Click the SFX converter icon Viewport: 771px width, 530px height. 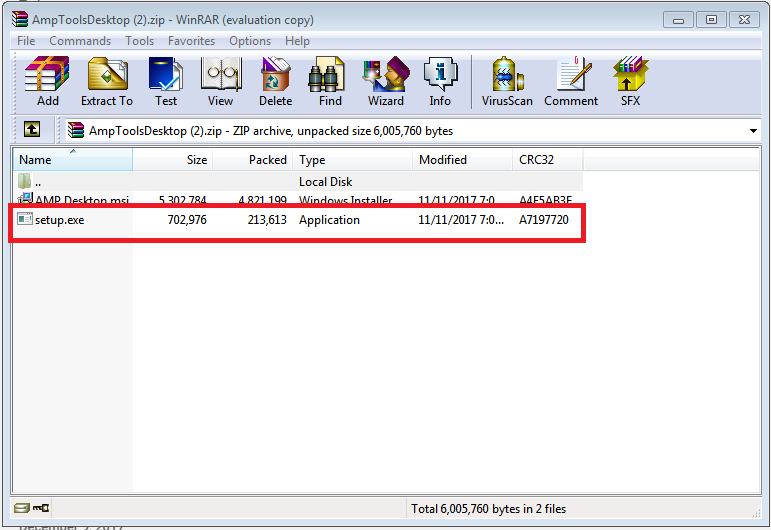(x=630, y=81)
